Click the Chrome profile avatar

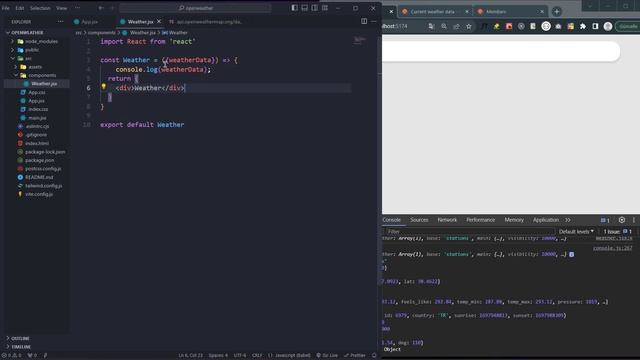(x=608, y=27)
